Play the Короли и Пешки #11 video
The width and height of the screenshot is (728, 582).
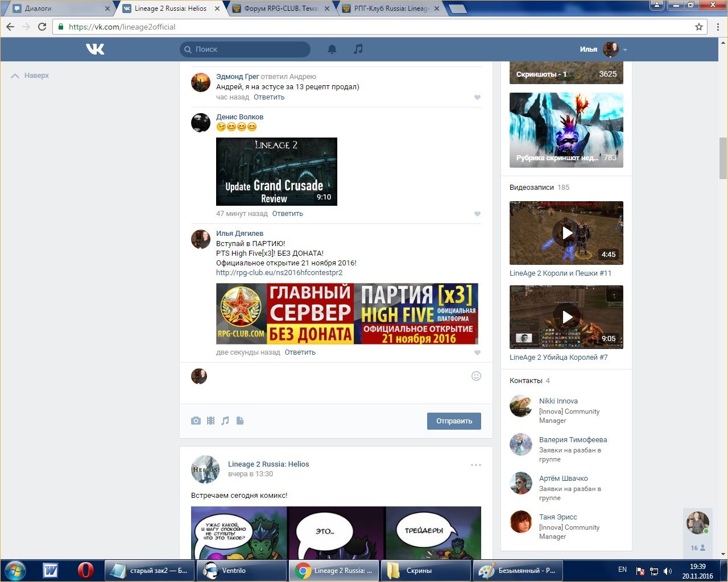coord(566,232)
